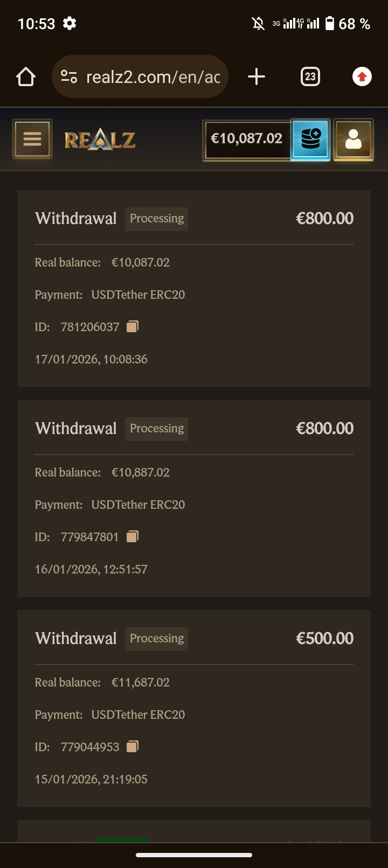Viewport: 388px width, 868px height.
Task: Tap the €10,087.02 balance display
Action: click(x=247, y=139)
